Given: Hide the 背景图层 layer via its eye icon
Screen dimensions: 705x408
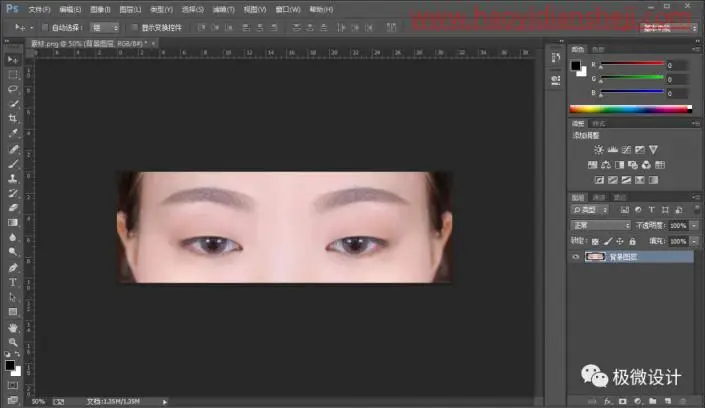Looking at the screenshot, I should [x=576, y=257].
